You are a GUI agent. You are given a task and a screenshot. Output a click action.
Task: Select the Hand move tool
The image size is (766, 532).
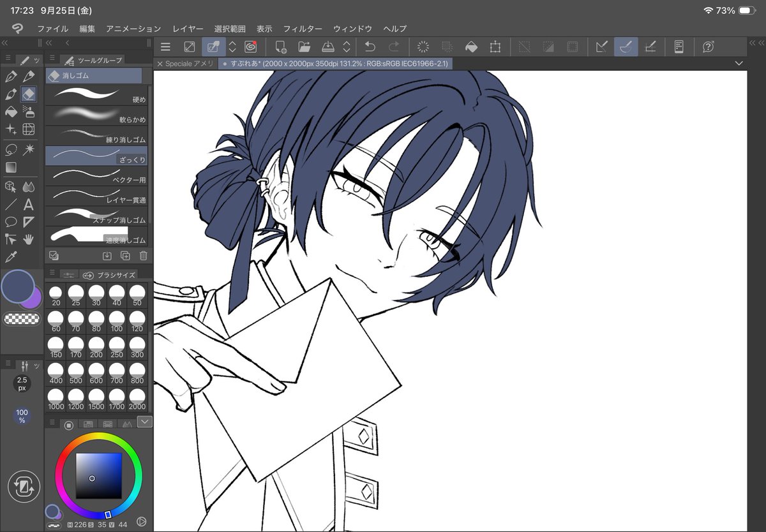[x=29, y=240]
